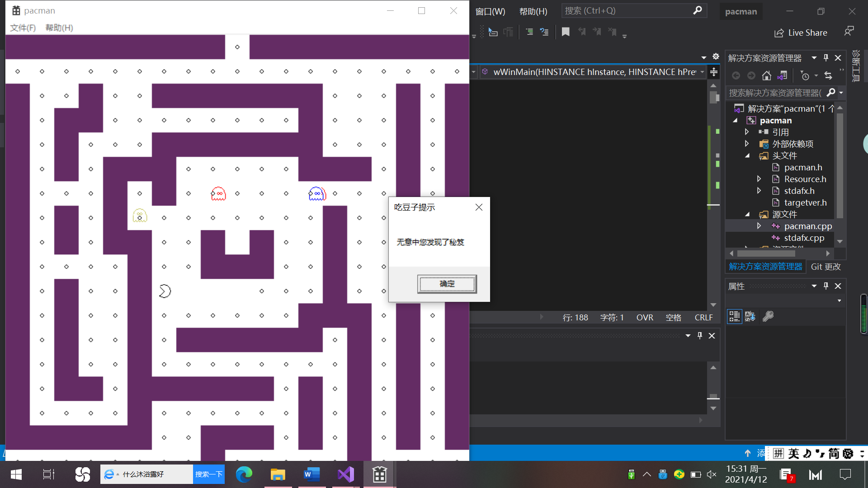Toggle auto-hide pin of bottom panel
The image size is (868, 488).
700,336
